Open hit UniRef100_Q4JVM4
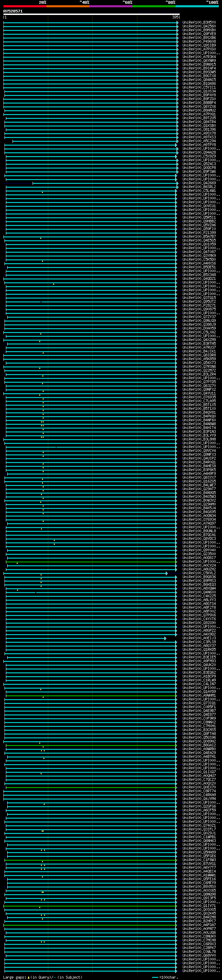222x980 pixels. (199, 799)
